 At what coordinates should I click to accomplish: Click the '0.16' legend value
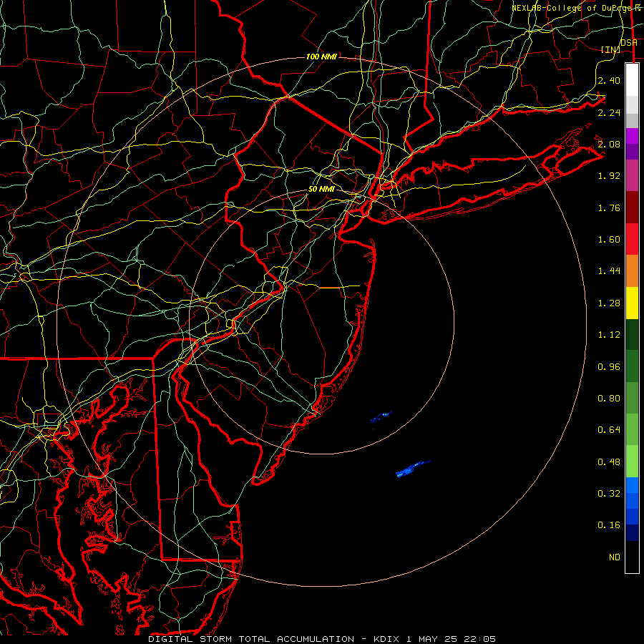(609, 525)
